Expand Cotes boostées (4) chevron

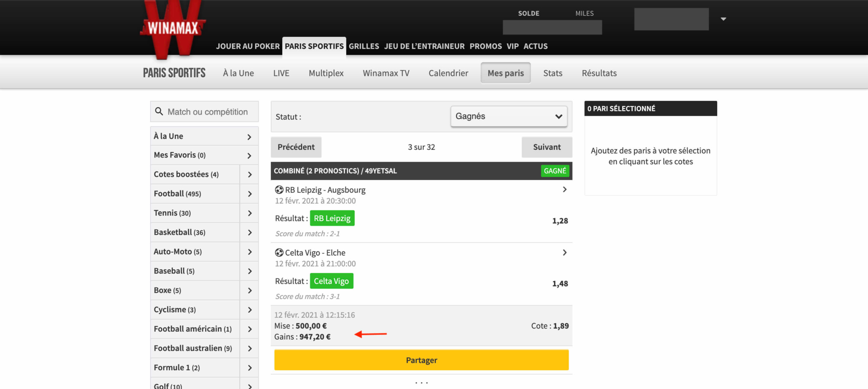coord(249,174)
